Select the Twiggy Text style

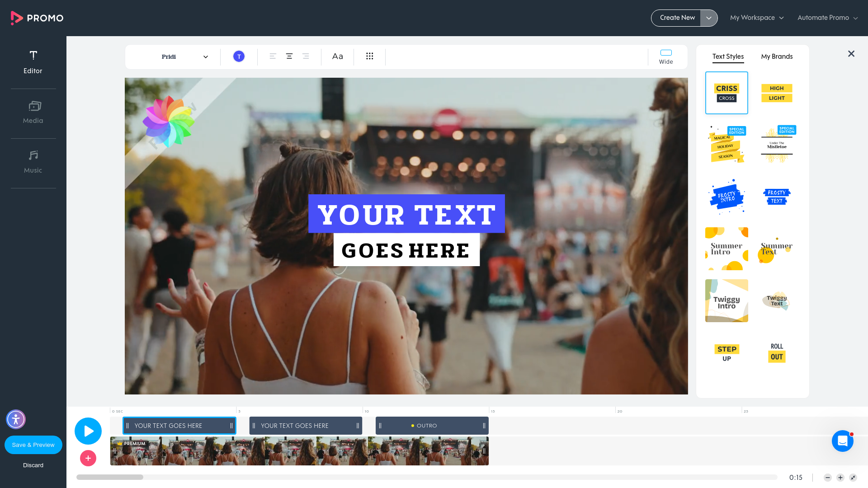coord(777,301)
